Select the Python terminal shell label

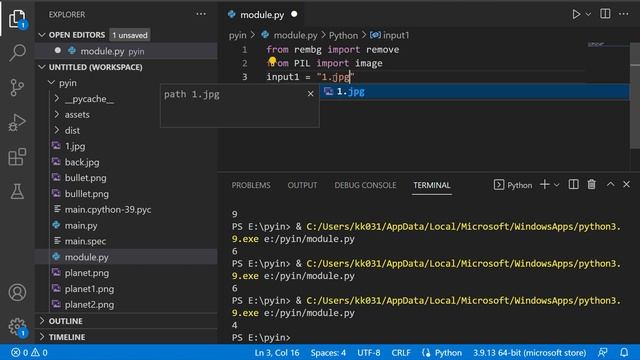tap(513, 185)
